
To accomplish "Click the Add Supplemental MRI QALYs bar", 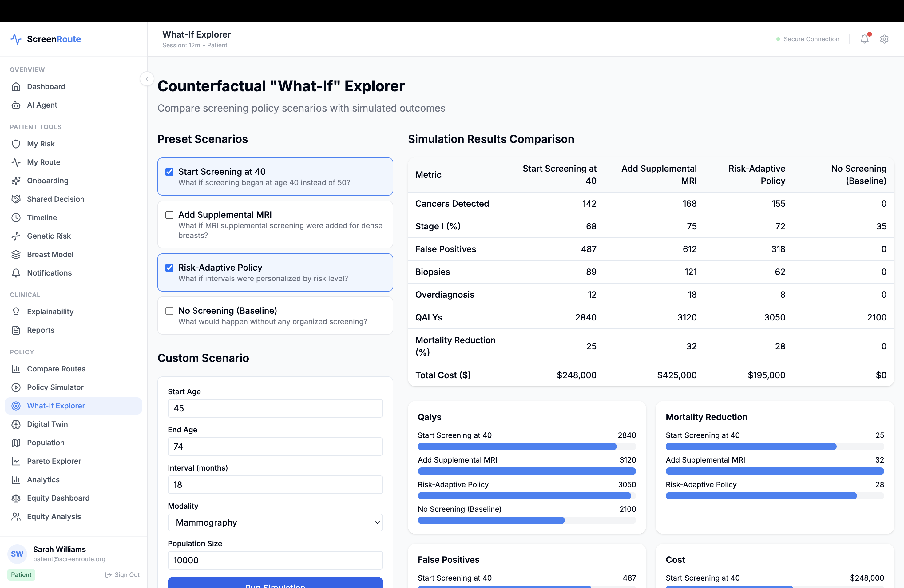I will 526,471.
